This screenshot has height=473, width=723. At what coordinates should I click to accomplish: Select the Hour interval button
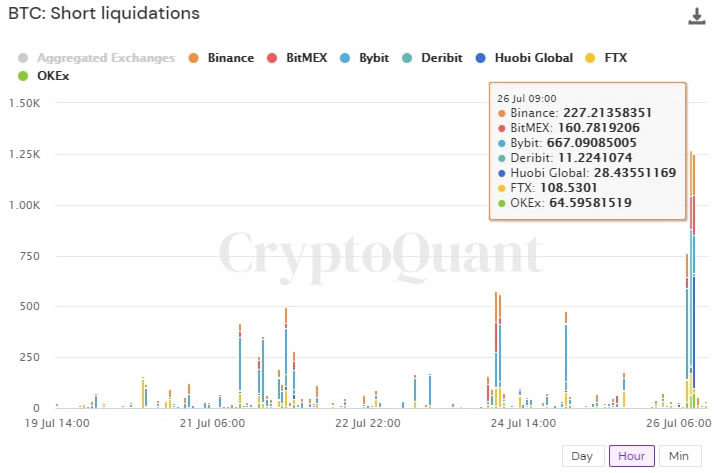631,456
